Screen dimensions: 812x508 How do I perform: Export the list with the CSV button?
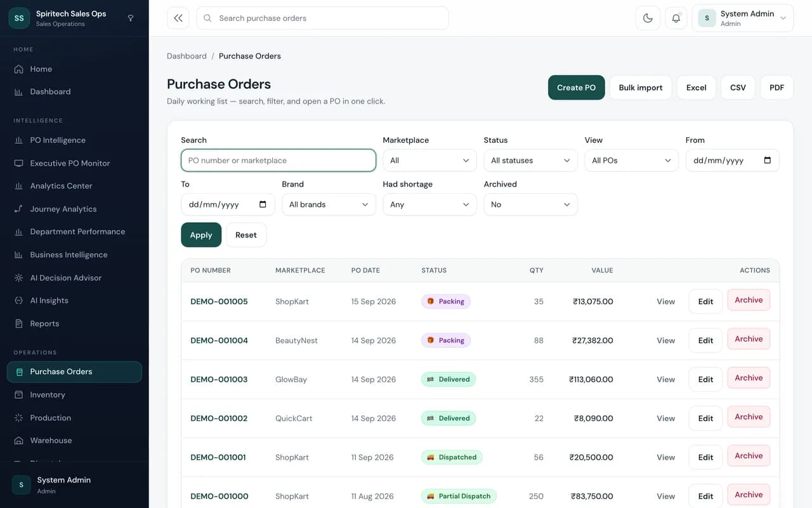(x=738, y=88)
